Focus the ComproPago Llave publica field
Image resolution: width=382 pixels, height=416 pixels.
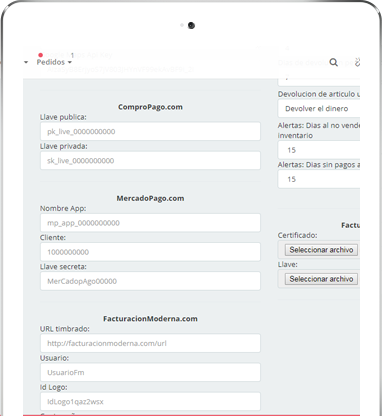point(150,131)
